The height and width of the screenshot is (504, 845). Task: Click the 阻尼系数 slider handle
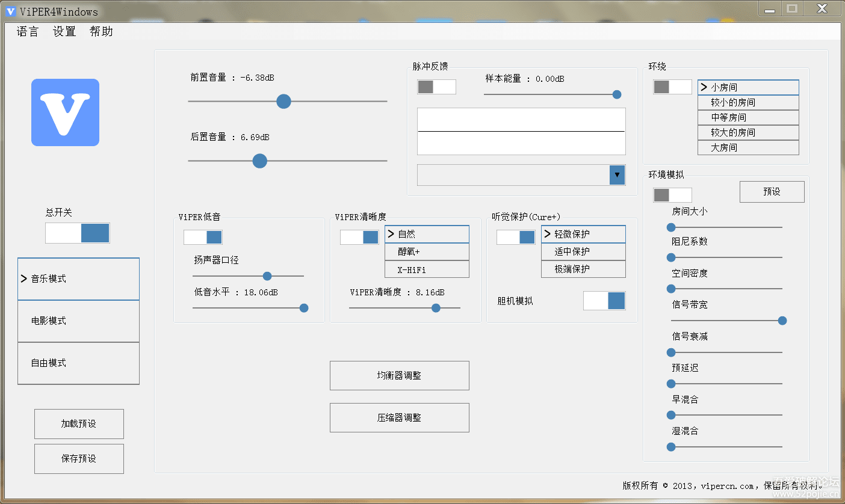click(671, 257)
